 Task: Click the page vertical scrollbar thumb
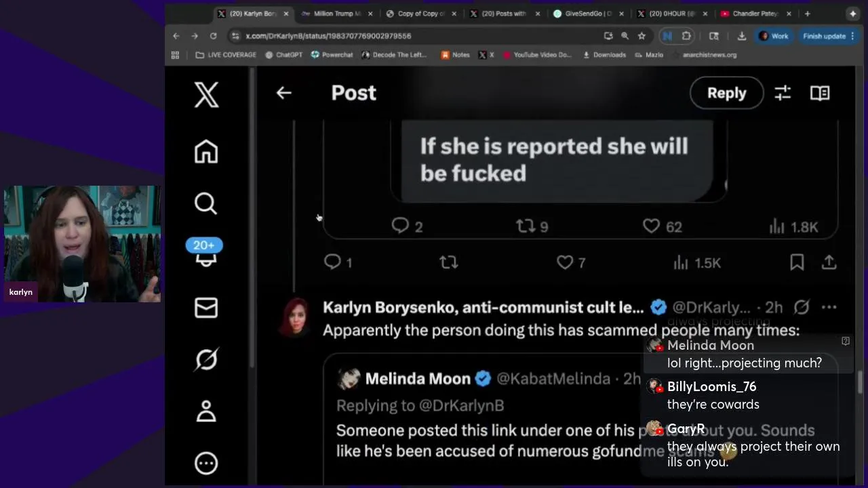[861, 382]
